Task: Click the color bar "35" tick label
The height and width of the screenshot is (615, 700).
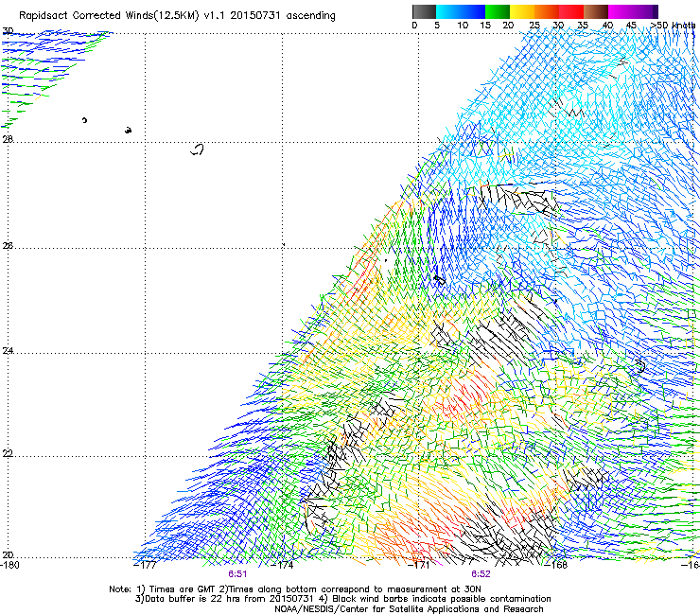Action: pyautogui.click(x=583, y=25)
